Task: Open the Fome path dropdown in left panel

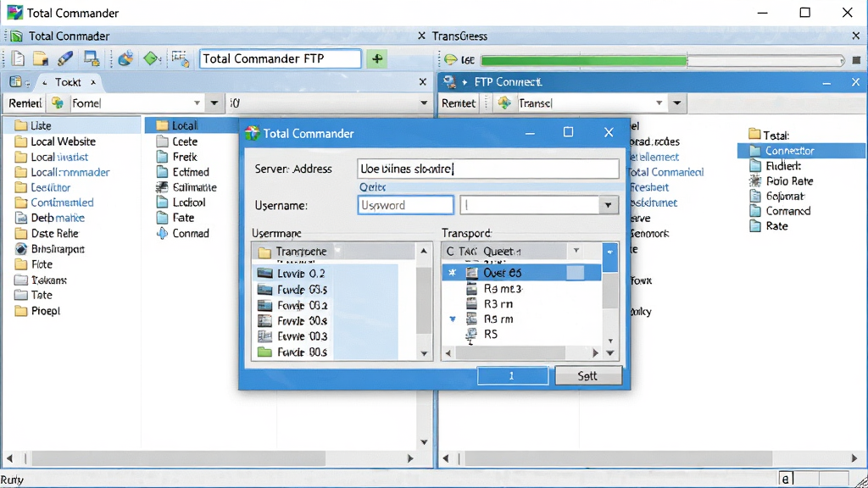Action: click(x=197, y=103)
